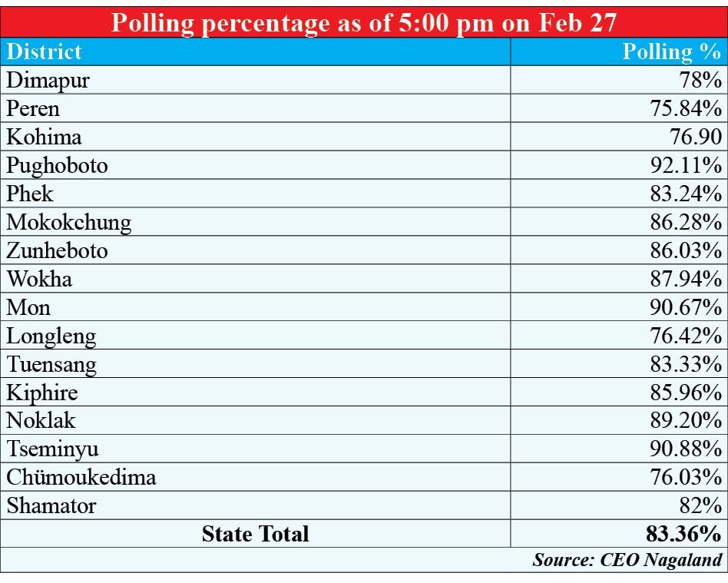Image resolution: width=728 pixels, height=583 pixels.
Task: Select the Longleng district cell
Action: (51, 336)
